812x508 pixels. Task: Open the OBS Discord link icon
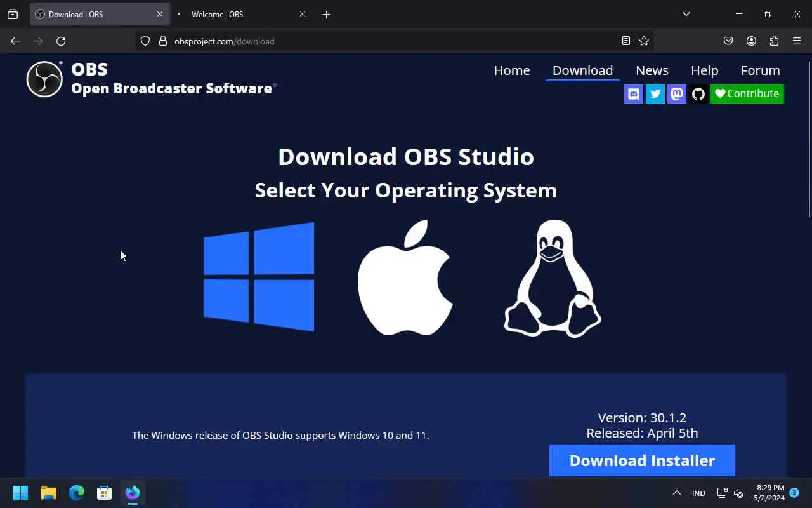pyautogui.click(x=633, y=94)
